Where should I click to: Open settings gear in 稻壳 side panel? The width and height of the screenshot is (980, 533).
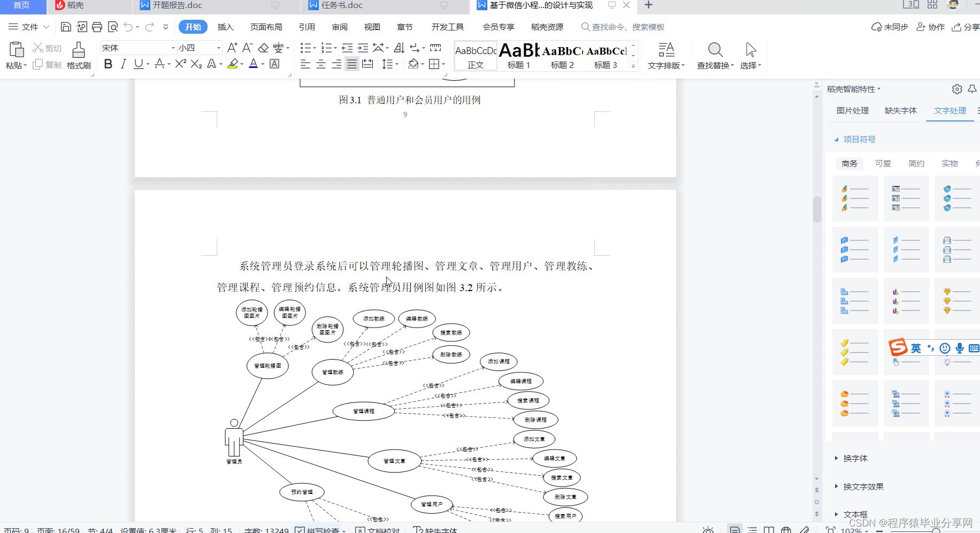click(957, 89)
